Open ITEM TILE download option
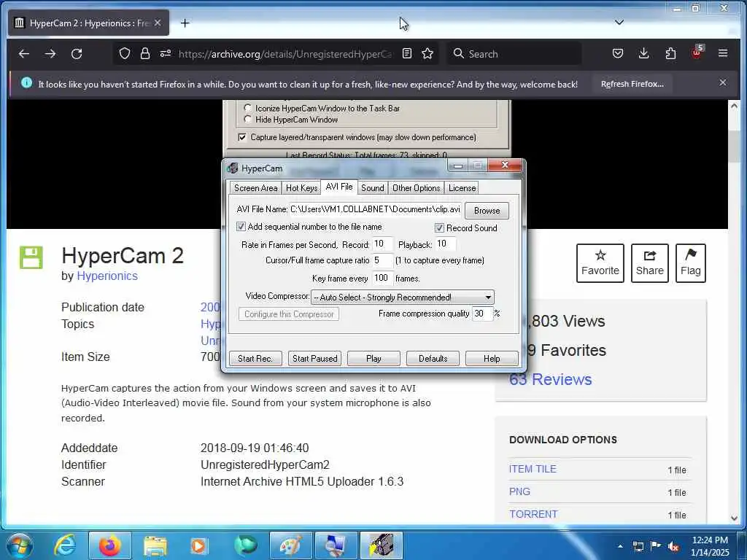 pyautogui.click(x=533, y=469)
